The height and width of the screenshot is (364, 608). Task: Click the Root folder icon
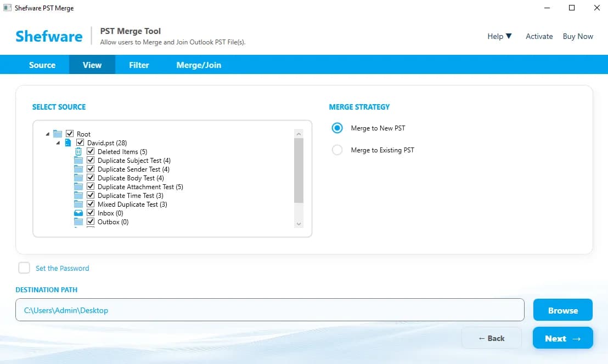pos(58,134)
